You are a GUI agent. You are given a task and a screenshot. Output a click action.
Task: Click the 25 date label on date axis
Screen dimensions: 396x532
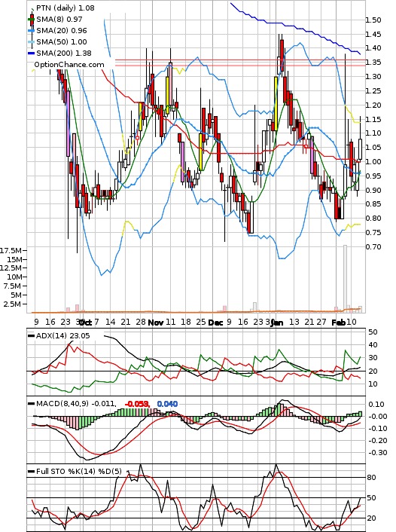tap(201, 322)
